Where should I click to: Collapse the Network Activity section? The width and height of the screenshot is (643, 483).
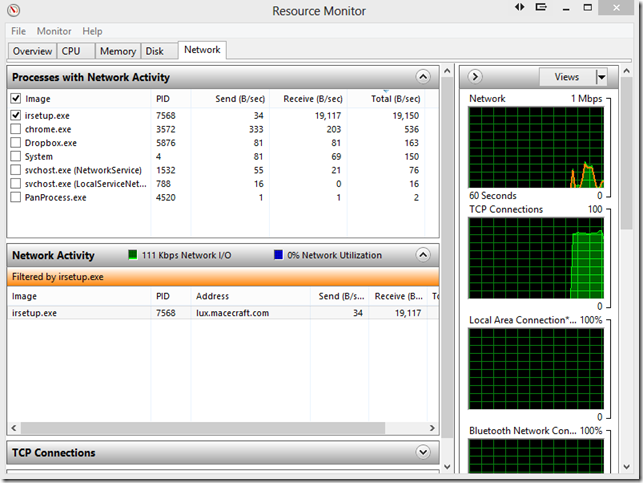pos(423,255)
